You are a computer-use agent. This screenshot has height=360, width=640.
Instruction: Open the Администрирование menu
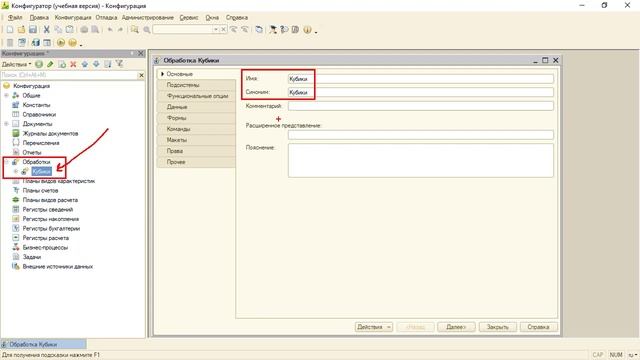point(148,18)
